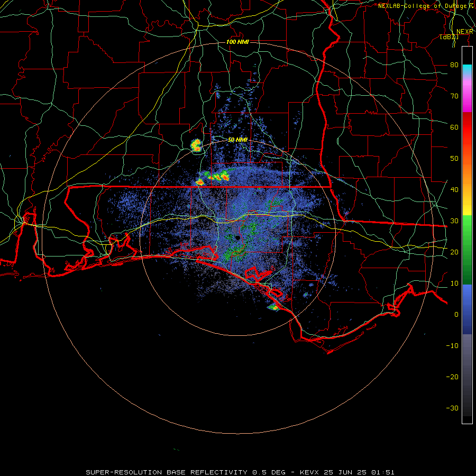Click the 60 value on the dBZ scale

(454, 127)
